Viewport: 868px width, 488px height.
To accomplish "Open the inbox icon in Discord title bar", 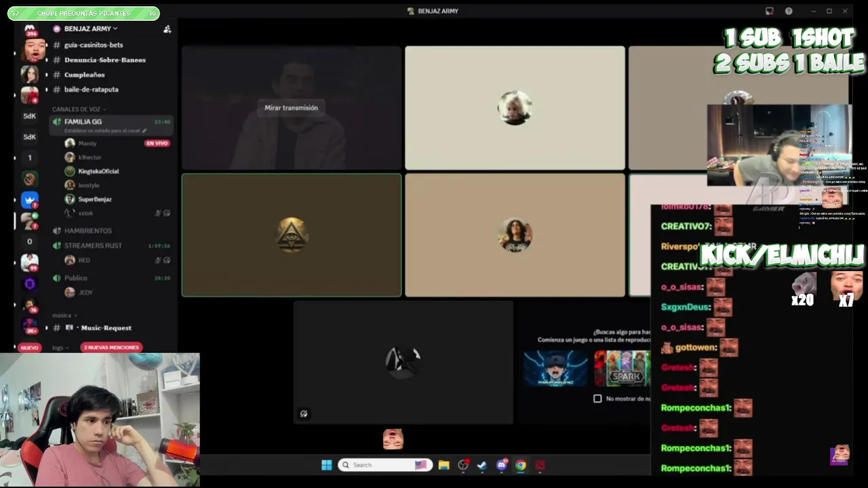I will pyautogui.click(x=769, y=11).
